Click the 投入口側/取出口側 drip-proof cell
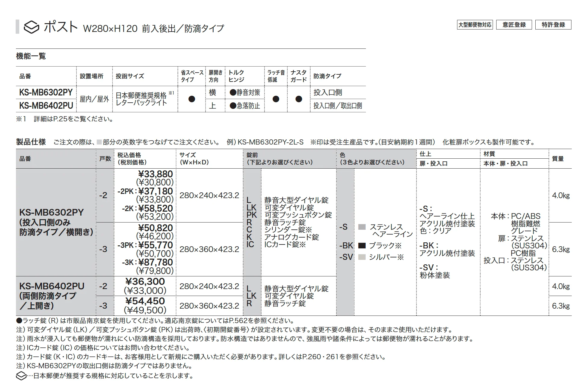 [x=338, y=106]
